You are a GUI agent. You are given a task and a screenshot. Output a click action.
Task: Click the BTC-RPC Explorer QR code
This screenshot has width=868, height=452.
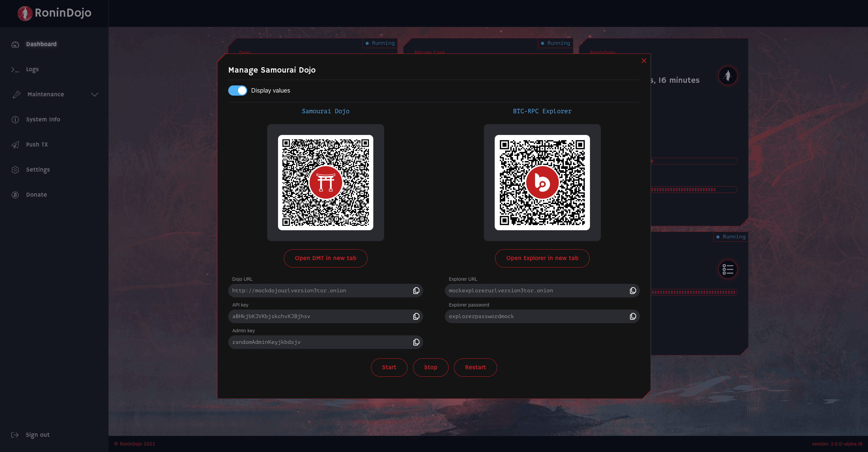click(x=542, y=182)
